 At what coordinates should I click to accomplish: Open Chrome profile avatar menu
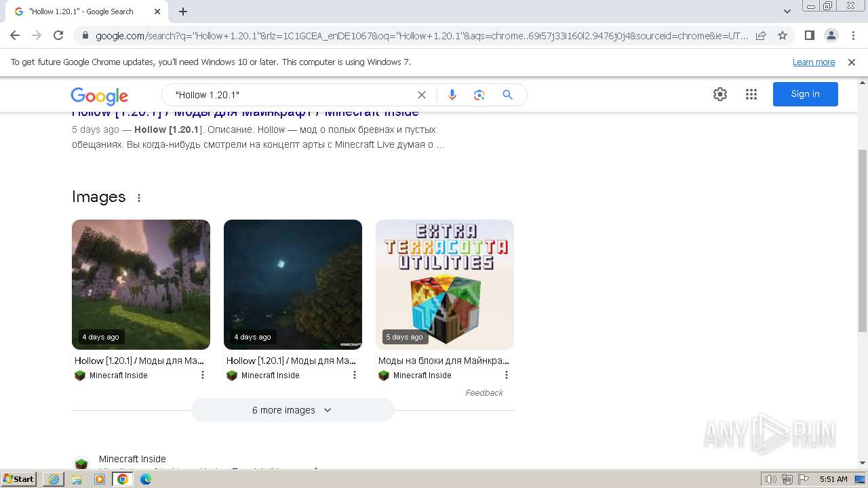[x=831, y=35]
